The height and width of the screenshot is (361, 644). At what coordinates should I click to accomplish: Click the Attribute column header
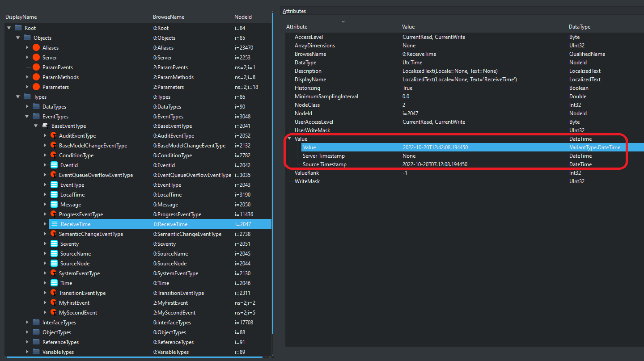tap(297, 27)
